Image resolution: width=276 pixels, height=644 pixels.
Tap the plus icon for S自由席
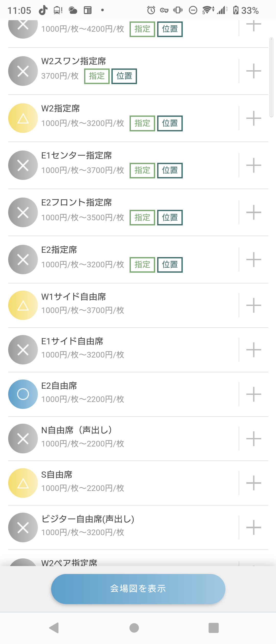point(254,483)
